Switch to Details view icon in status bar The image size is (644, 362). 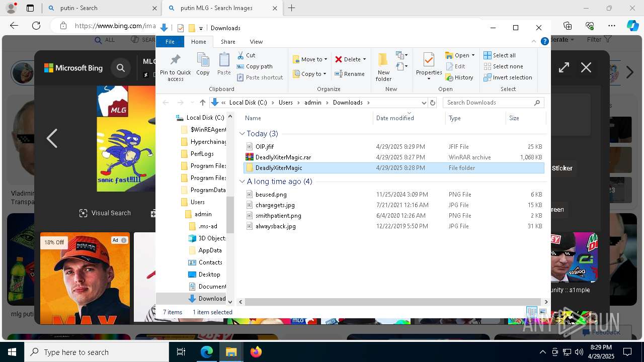click(x=532, y=312)
